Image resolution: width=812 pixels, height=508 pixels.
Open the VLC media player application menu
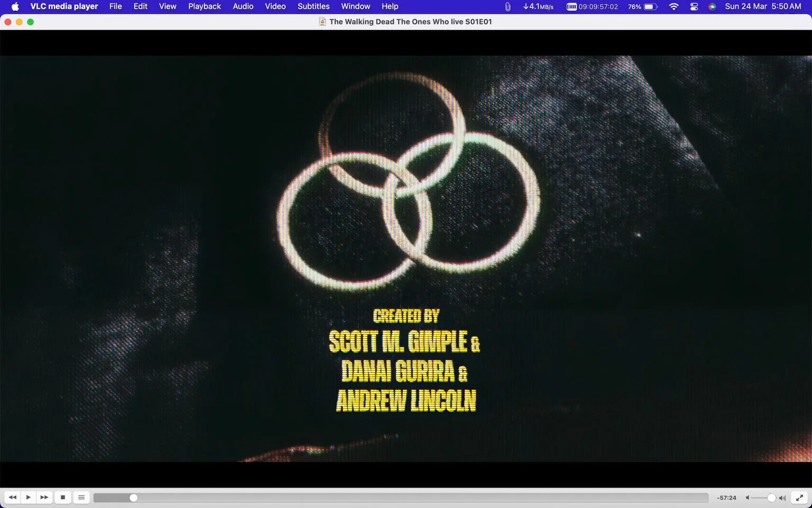64,6
